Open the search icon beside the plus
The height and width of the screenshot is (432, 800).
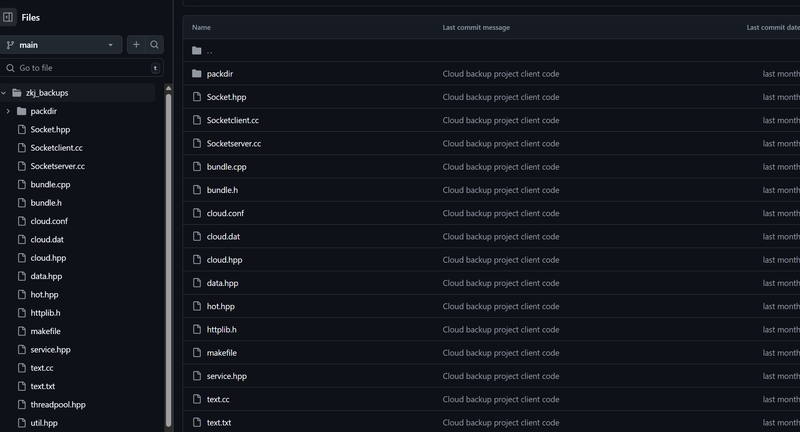155,45
